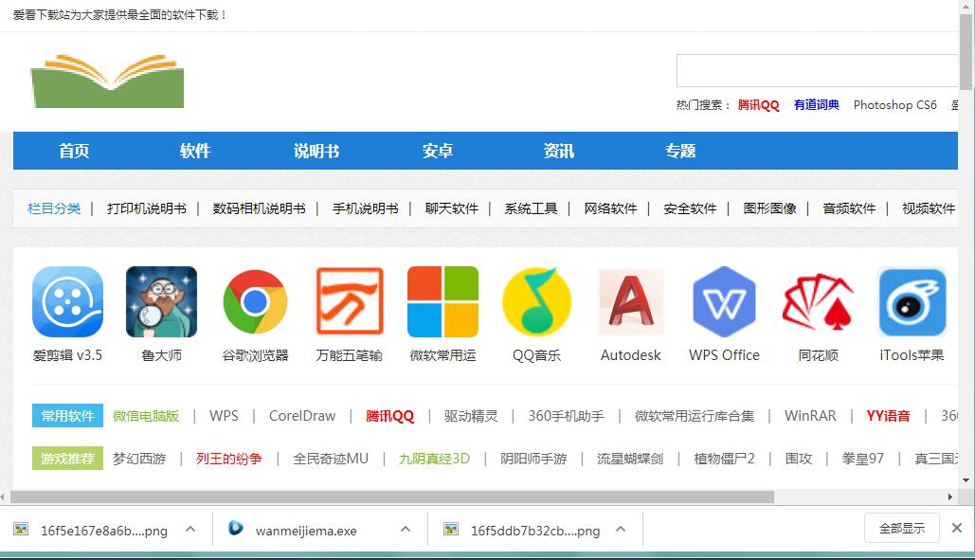Click 腾讯QQ in the 常用软件 row

pyautogui.click(x=389, y=416)
